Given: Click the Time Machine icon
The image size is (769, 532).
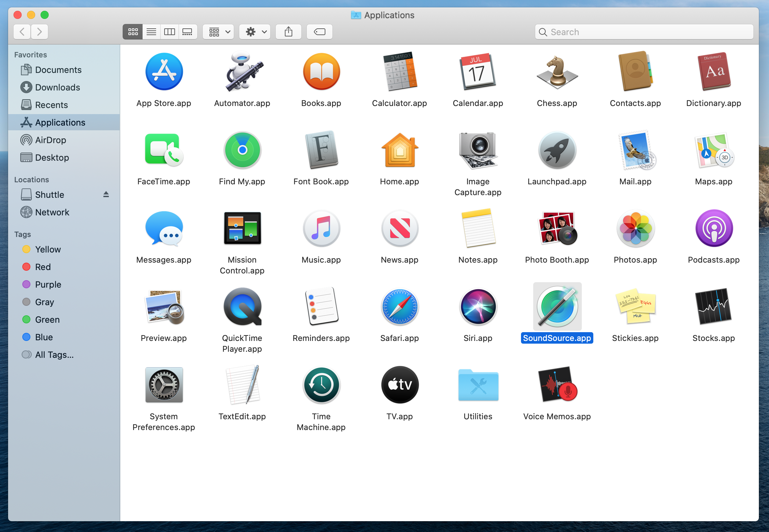Looking at the screenshot, I should 321,385.
